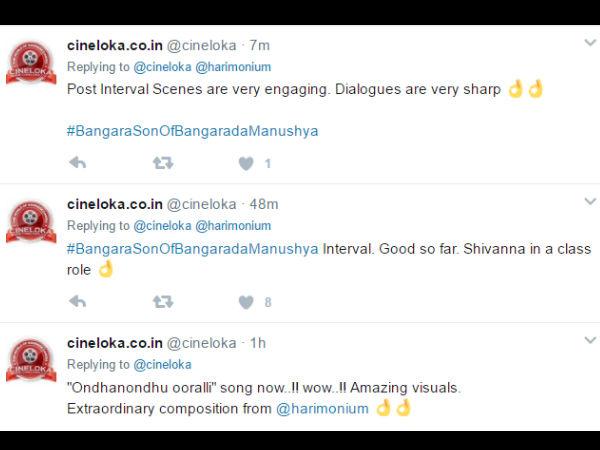
Task: Reply to the Shivanna class role tweet
Action: point(78,302)
